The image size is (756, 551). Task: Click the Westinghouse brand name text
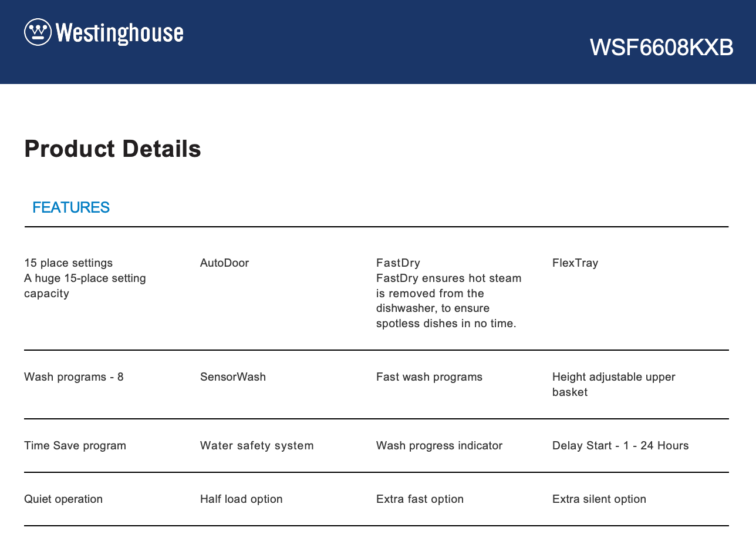[x=120, y=33]
